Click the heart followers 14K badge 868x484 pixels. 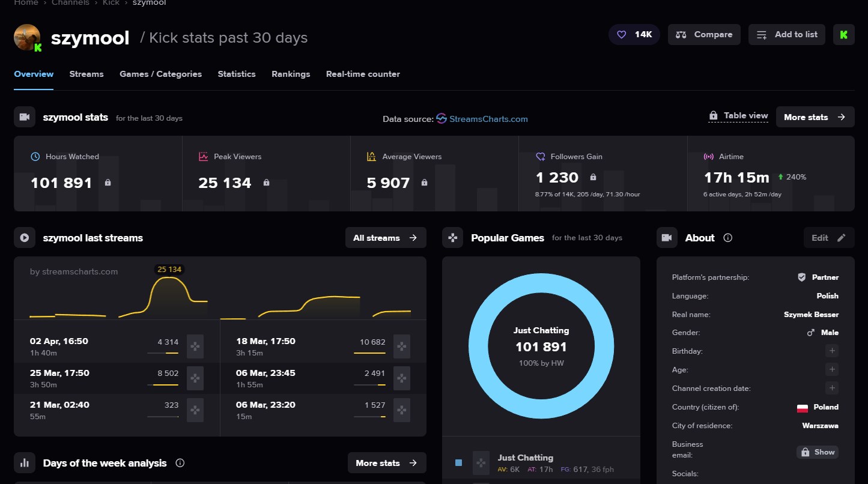634,35
